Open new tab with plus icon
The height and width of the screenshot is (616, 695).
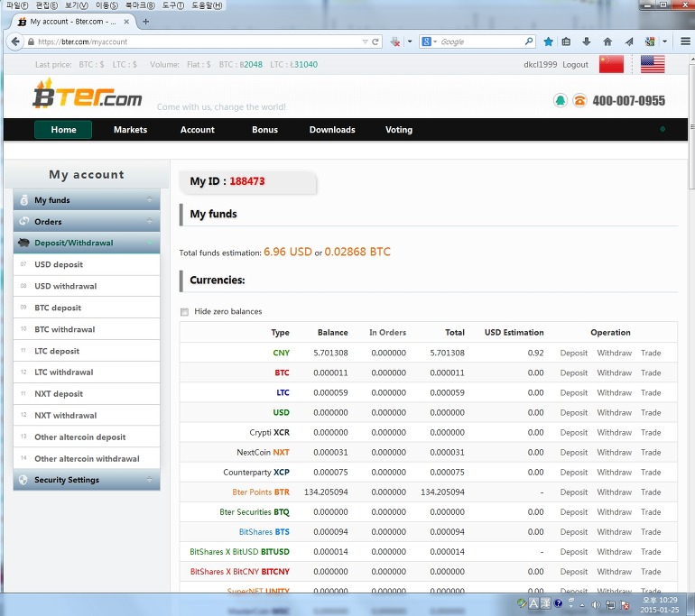tap(145, 22)
